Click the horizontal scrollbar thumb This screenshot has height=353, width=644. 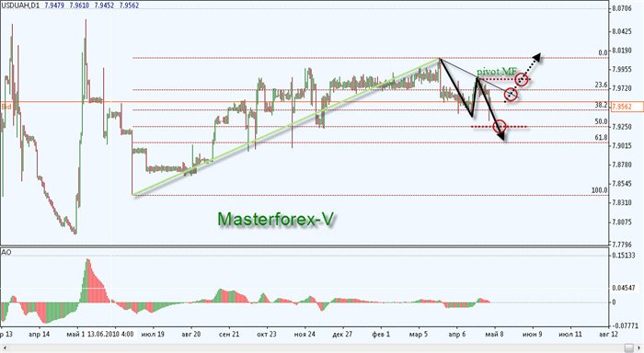coord(629,348)
